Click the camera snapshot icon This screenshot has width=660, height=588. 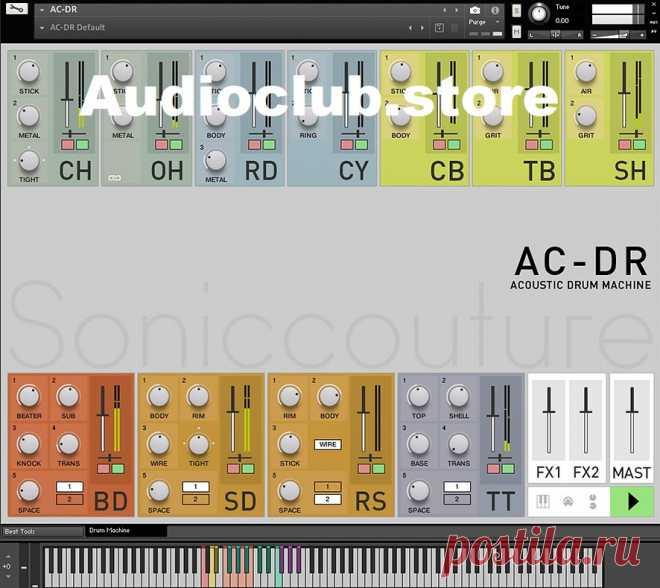click(x=475, y=10)
